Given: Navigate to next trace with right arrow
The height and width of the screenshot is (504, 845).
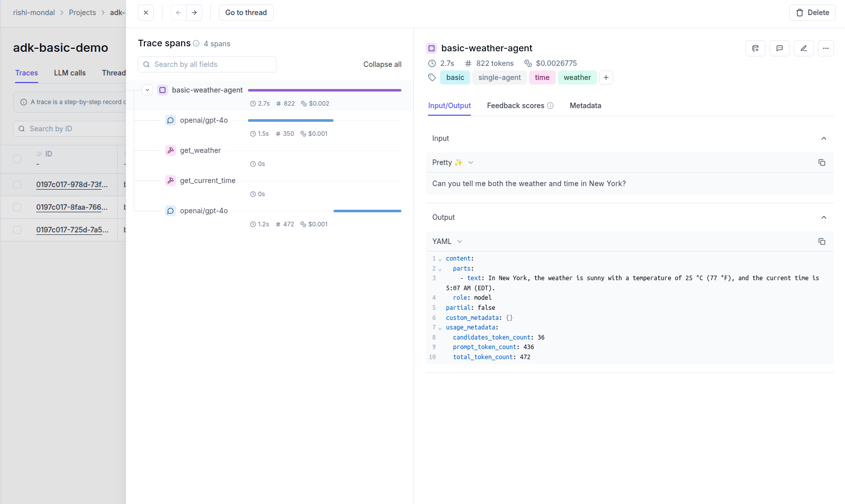Looking at the screenshot, I should 194,12.
